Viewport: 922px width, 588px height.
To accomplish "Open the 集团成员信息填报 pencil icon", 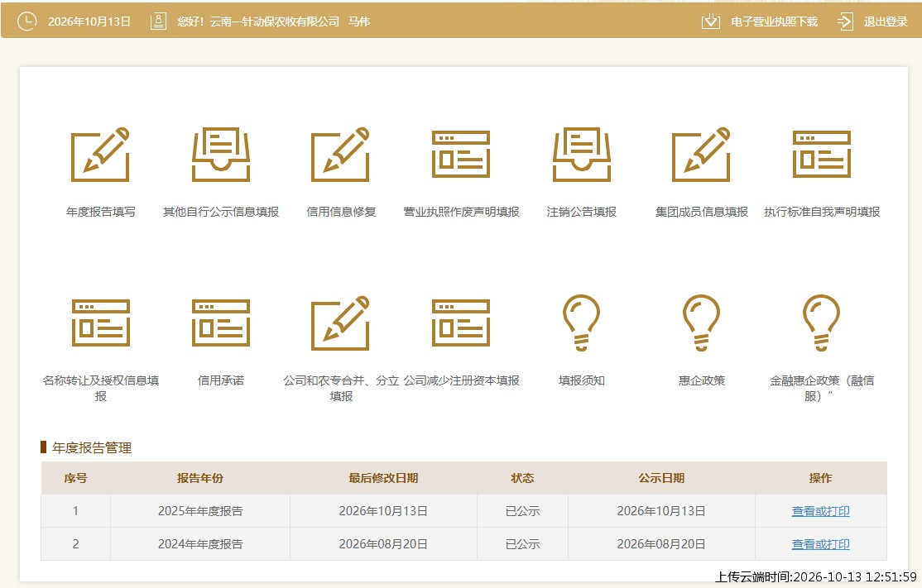I will 702,154.
